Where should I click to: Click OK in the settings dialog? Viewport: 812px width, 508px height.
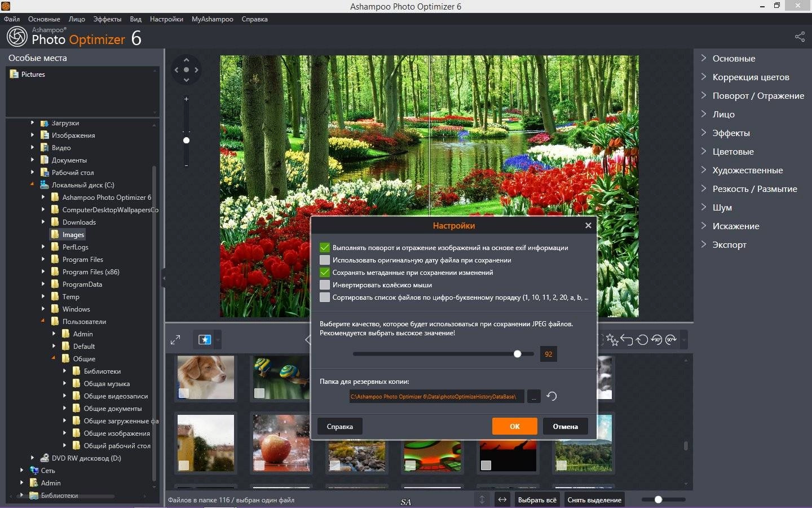(x=515, y=426)
